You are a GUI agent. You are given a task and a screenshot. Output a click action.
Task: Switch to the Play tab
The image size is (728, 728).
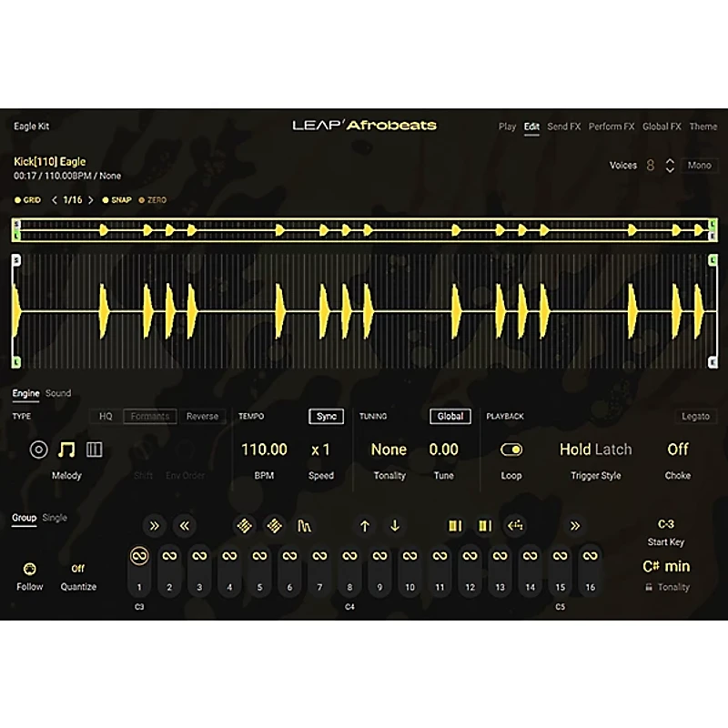click(x=506, y=126)
